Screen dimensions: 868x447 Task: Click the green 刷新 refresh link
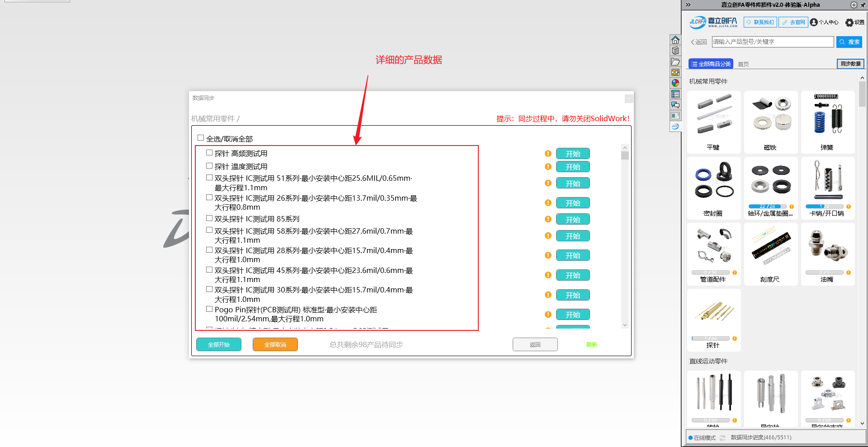591,344
